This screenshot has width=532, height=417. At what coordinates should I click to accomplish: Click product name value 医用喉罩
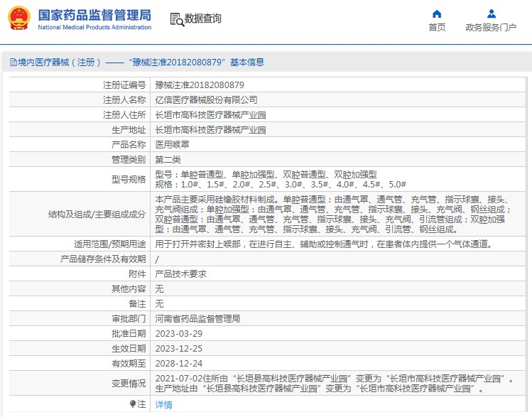click(172, 144)
